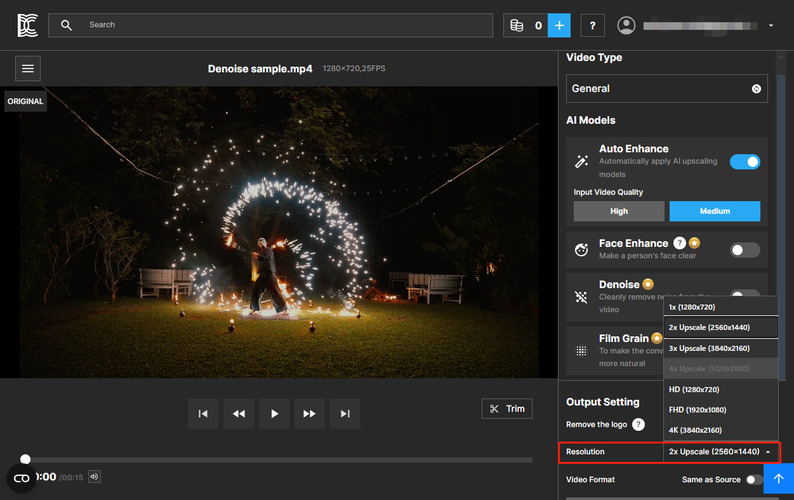The height and width of the screenshot is (500, 794).
Task: Expand the account name dropdown arrow
Action: [772, 25]
